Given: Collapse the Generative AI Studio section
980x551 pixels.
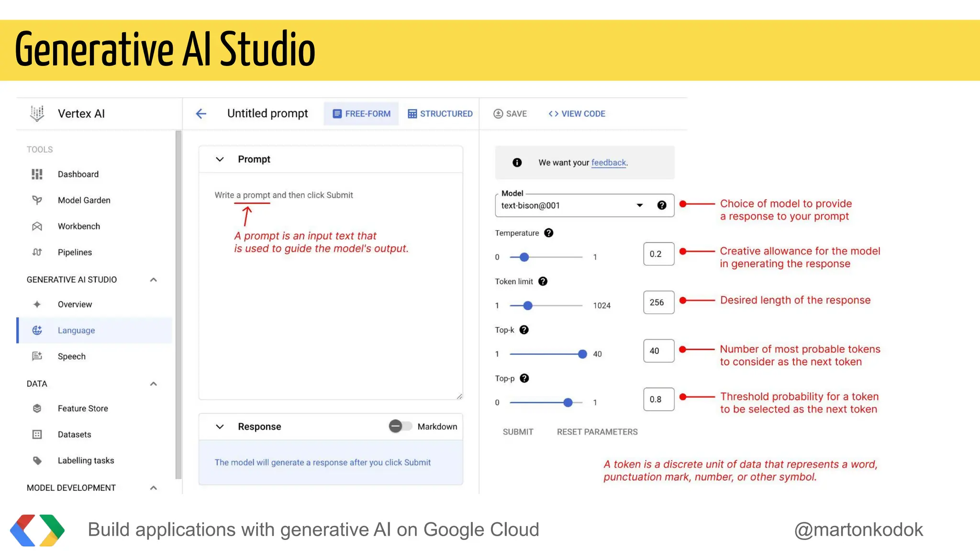Looking at the screenshot, I should (153, 279).
